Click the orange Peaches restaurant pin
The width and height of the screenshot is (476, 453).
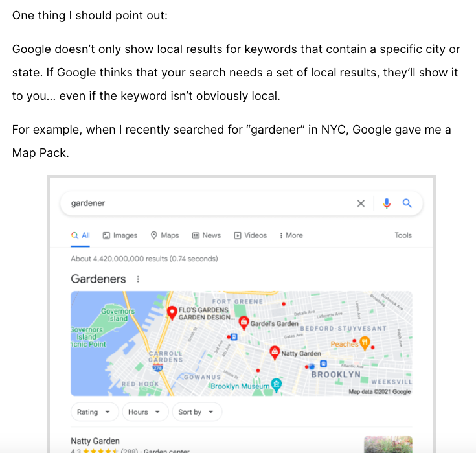click(365, 342)
